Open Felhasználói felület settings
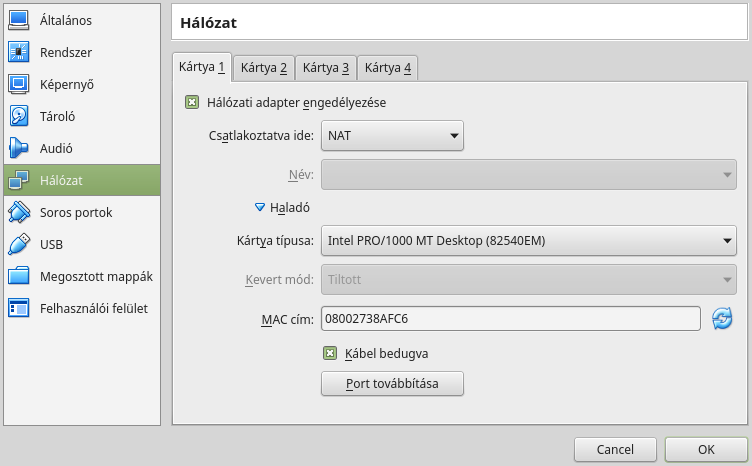The image size is (752, 466). (82, 308)
